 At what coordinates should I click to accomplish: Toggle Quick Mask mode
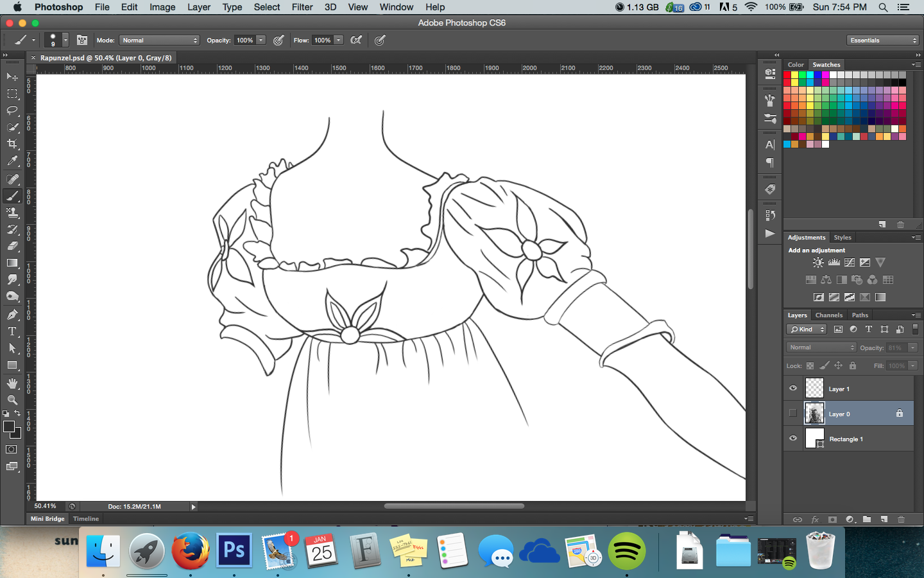coord(12,450)
